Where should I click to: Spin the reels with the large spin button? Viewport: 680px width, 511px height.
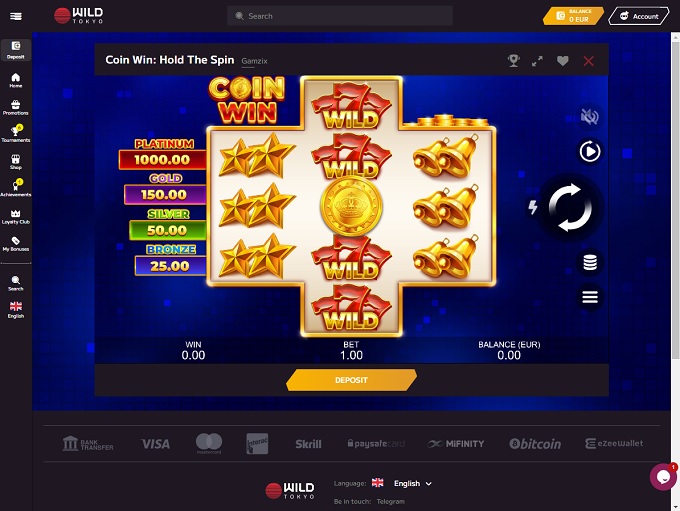570,208
